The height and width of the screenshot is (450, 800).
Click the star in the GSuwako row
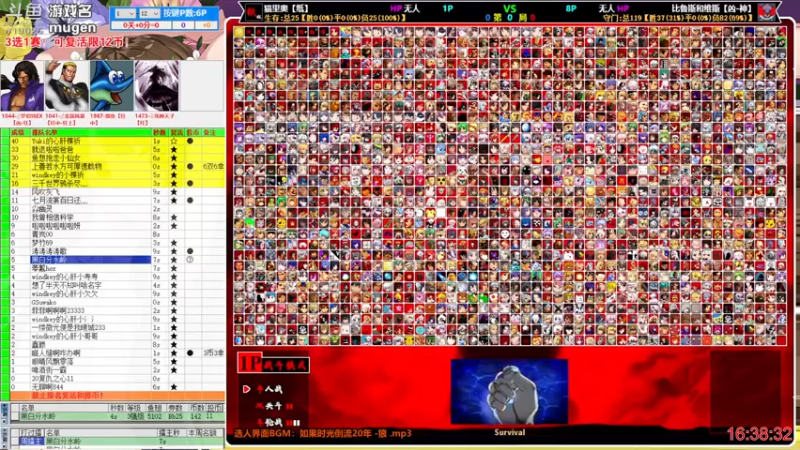tap(174, 302)
